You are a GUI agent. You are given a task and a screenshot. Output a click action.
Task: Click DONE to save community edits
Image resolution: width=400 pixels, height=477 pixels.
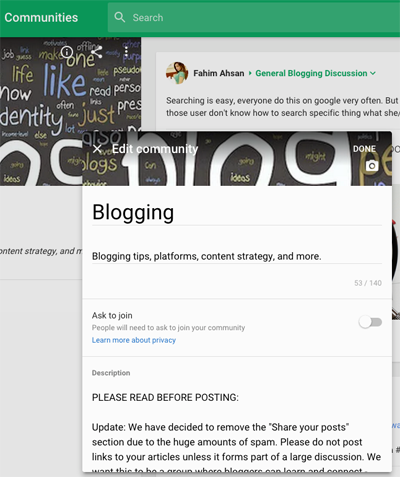pyautogui.click(x=364, y=149)
